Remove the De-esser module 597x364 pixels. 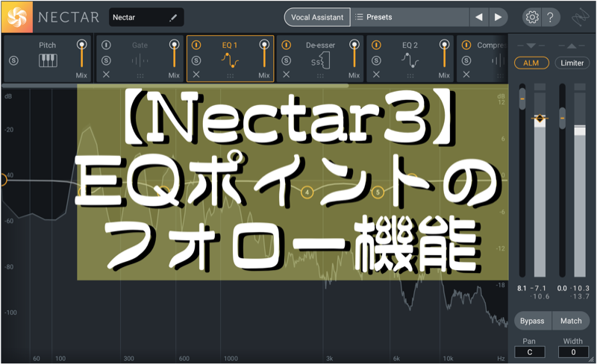click(287, 75)
